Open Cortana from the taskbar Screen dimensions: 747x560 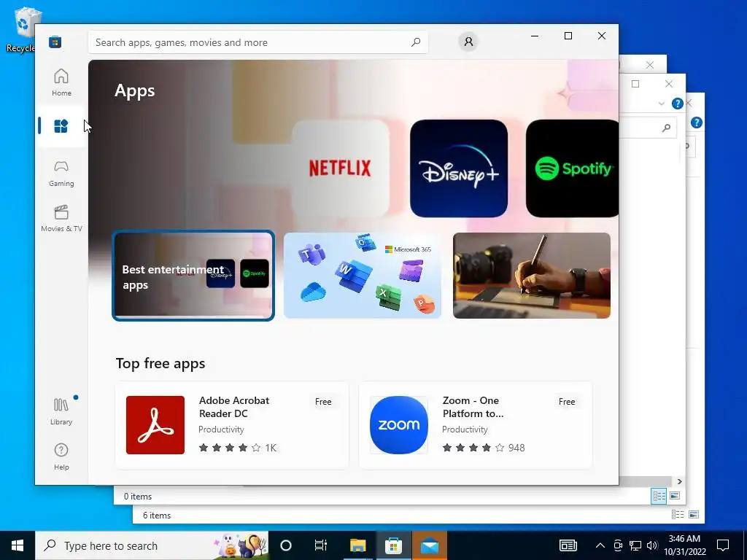[286, 545]
